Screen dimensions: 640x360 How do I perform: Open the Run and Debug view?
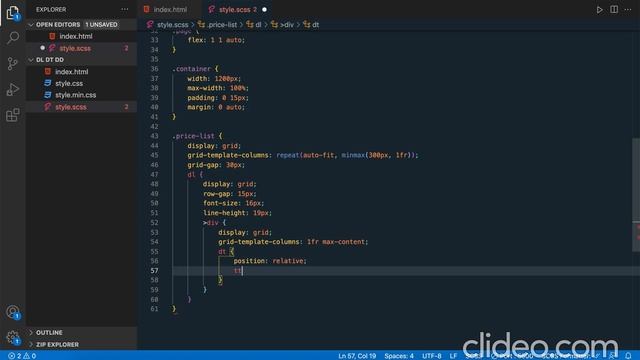click(x=13, y=89)
